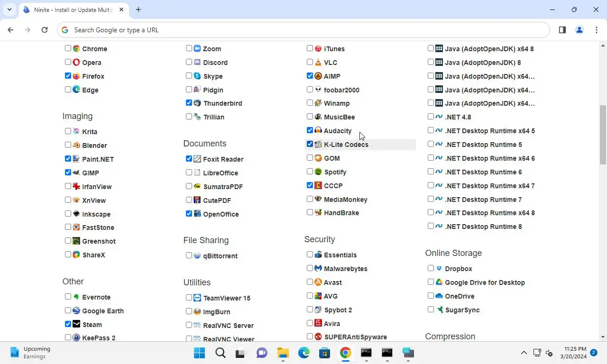Uncheck the OpenOffice checkbox
Screen dimensions: 607x364
(189, 214)
